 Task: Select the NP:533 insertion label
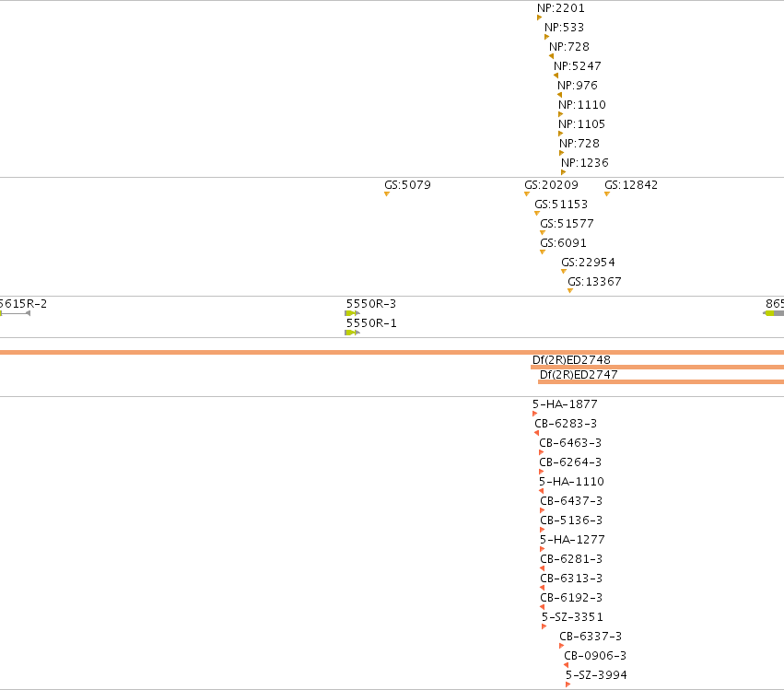pyautogui.click(x=564, y=28)
